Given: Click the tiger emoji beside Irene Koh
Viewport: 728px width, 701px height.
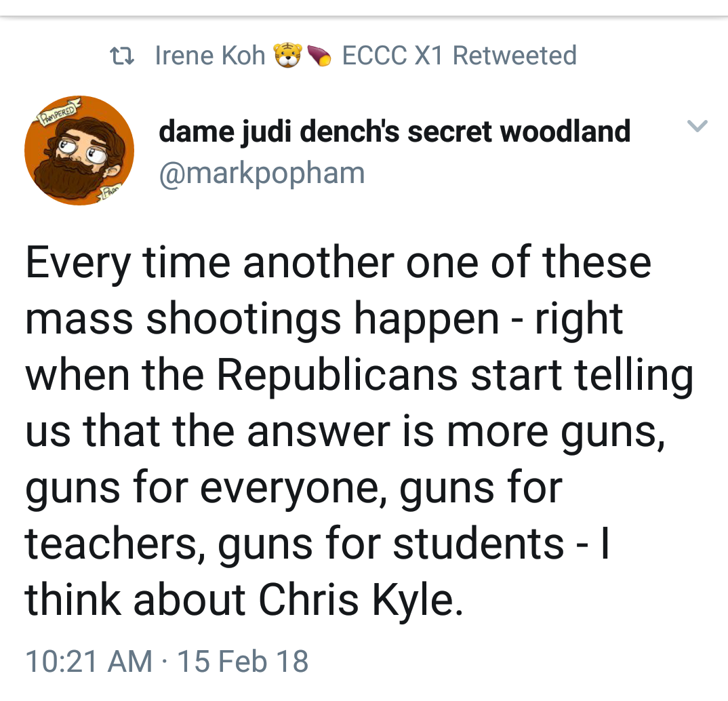Looking at the screenshot, I should [x=287, y=56].
